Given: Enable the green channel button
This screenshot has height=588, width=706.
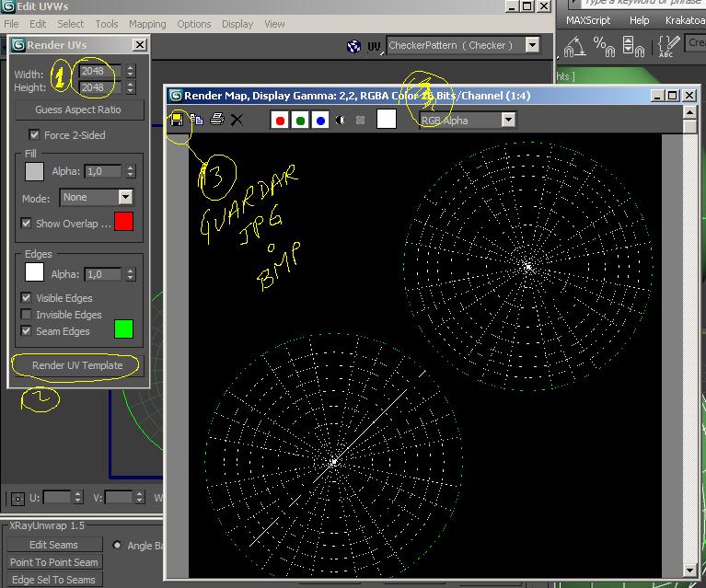Looking at the screenshot, I should pyautogui.click(x=300, y=121).
